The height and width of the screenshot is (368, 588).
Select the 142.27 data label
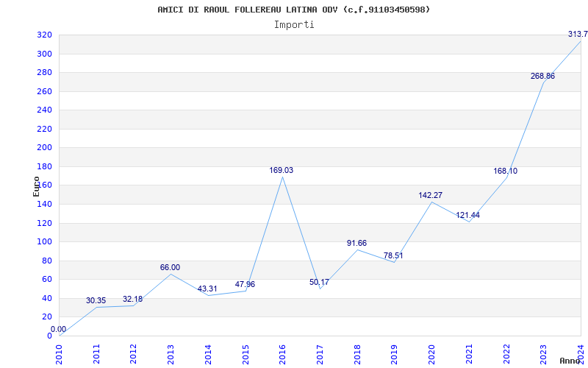coord(431,196)
